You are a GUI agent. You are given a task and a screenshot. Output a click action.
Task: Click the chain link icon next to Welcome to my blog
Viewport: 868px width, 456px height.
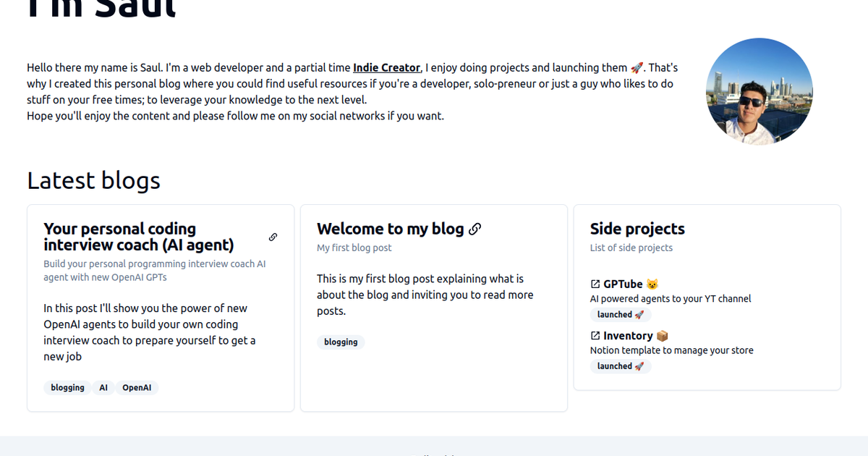475,229
